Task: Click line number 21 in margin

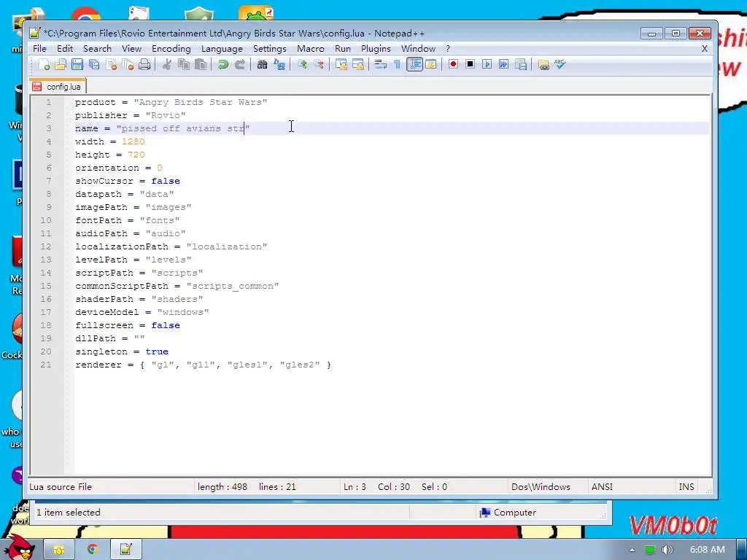Action: pos(46,365)
